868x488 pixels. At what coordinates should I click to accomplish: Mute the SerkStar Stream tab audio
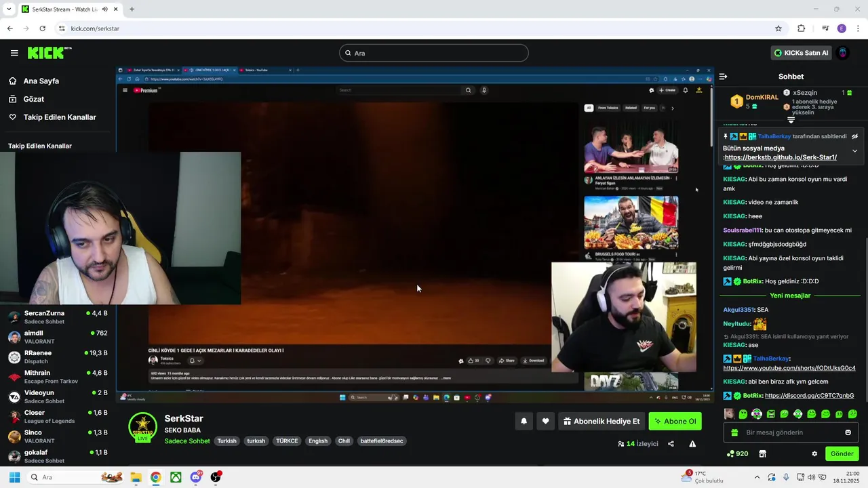[x=104, y=9]
